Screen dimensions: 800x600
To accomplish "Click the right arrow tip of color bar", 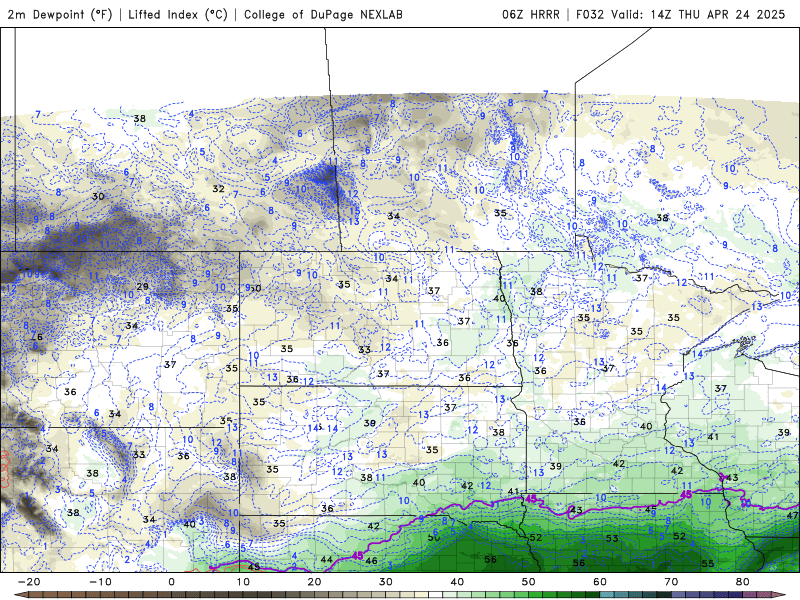I will [780, 594].
